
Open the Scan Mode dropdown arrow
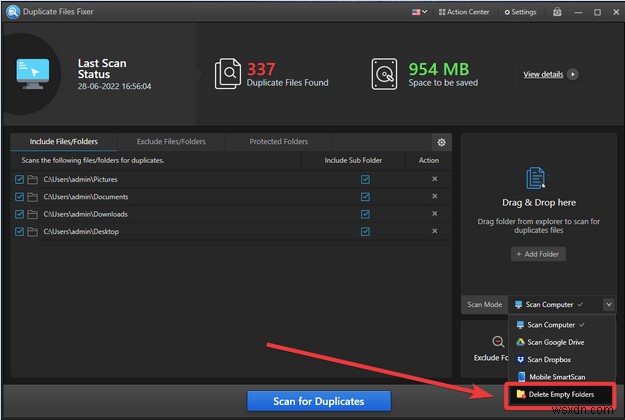tap(609, 304)
